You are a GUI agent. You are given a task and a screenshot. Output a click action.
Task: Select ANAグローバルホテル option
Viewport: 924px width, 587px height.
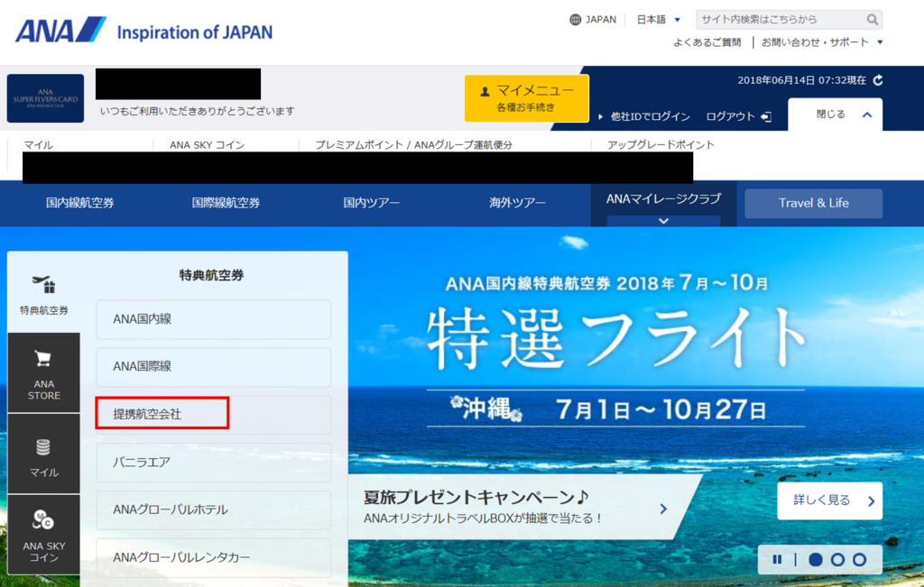[213, 509]
